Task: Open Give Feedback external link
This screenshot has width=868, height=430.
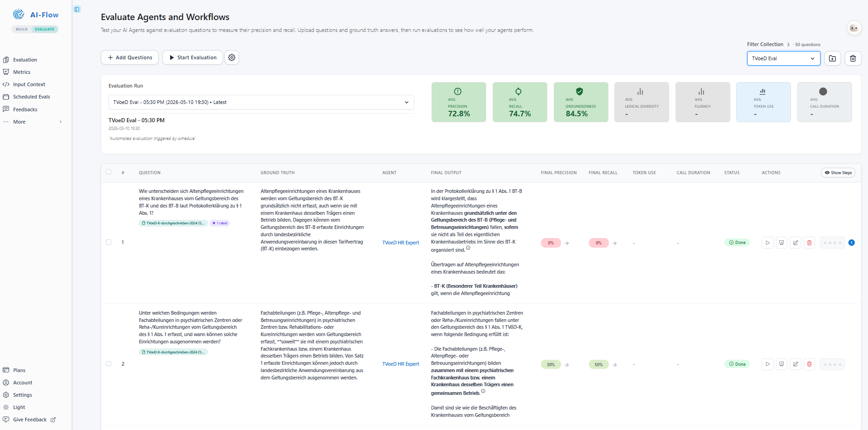Action: pos(30,420)
